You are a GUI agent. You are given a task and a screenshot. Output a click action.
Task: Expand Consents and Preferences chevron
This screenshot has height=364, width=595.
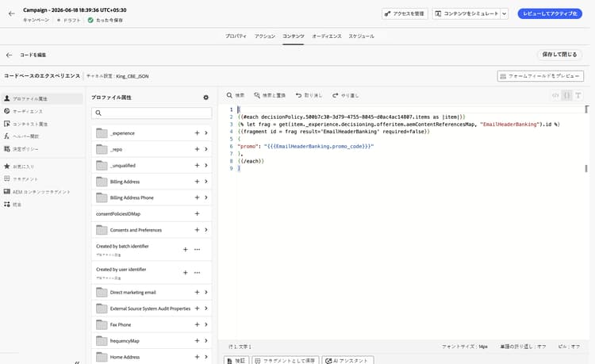pos(206,230)
